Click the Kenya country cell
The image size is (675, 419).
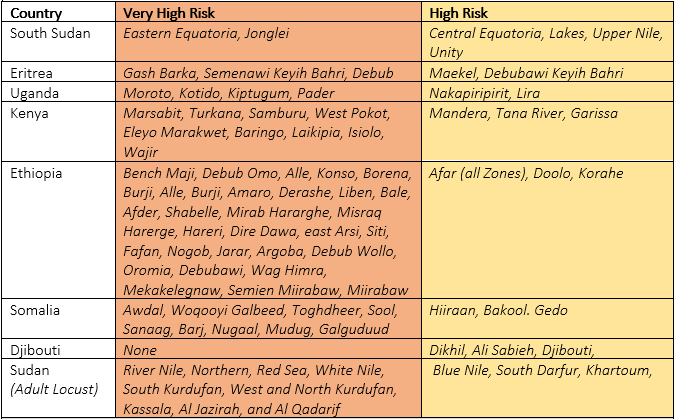point(59,132)
